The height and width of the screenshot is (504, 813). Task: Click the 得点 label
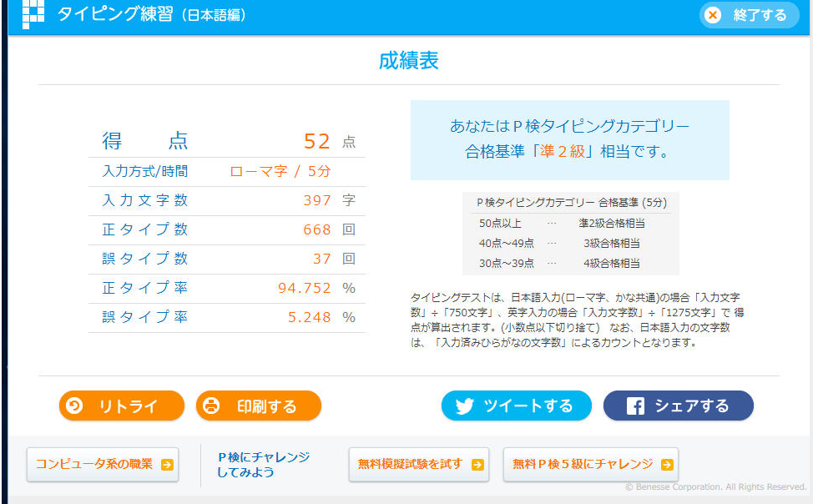[144, 141]
